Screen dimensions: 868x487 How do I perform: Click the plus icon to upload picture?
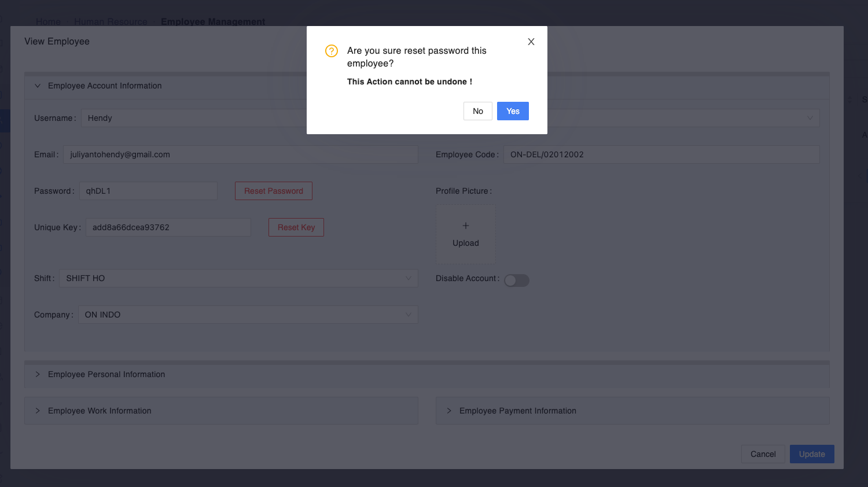tap(466, 226)
